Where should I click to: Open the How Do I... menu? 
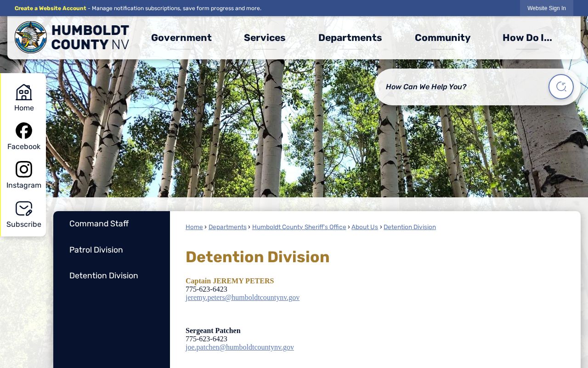click(527, 38)
